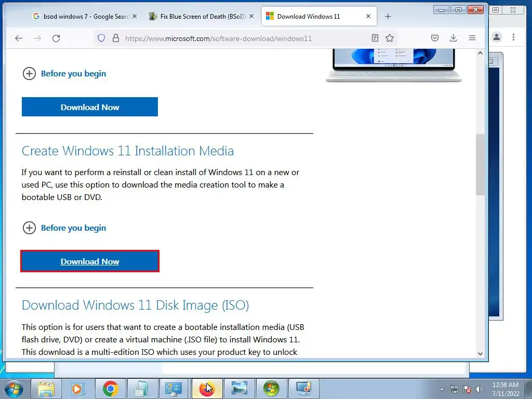Viewport: 532px width, 399px height.
Task: Click Download Now under Create Installation Media
Action: (90, 261)
